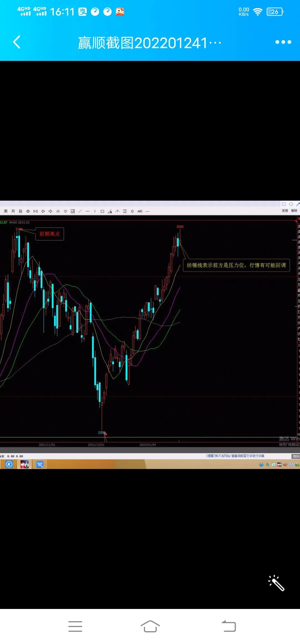Screen dimensions: 300x644
Task: Select the parallel lines retracement tool
Action: click(x=125, y=211)
